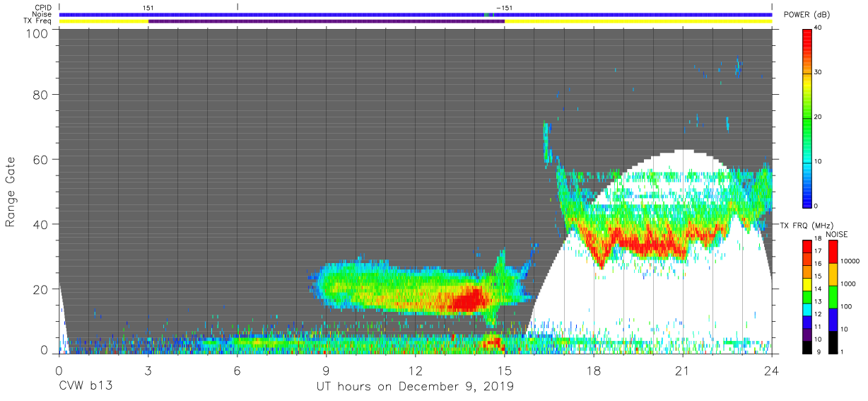Image resolution: width=868 pixels, height=401 pixels.
Task: Click the 9 tick on UT hours axis
Action: 326,369
